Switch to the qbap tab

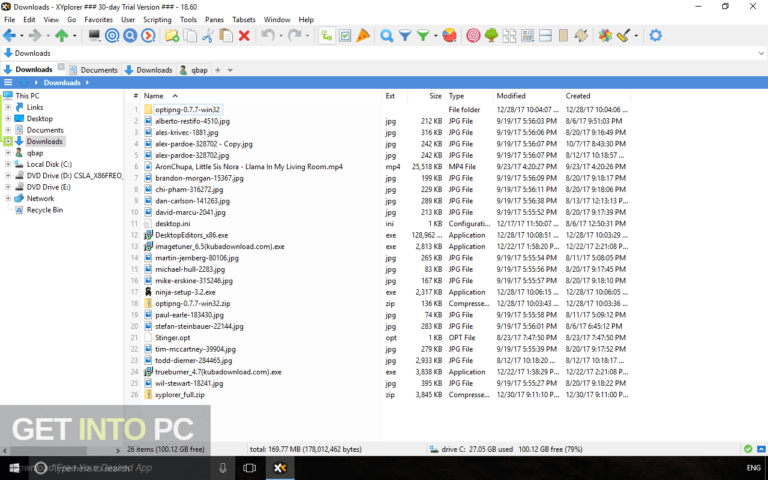point(193,70)
